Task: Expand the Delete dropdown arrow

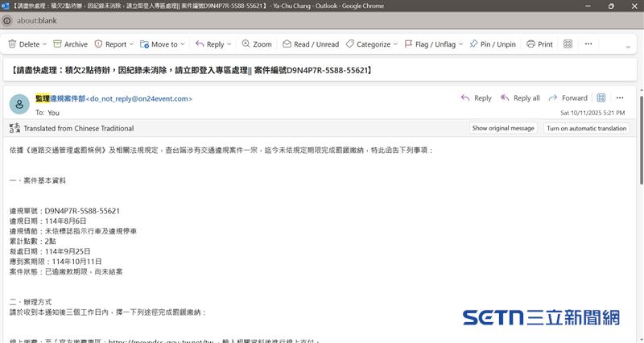Action: 46,44
